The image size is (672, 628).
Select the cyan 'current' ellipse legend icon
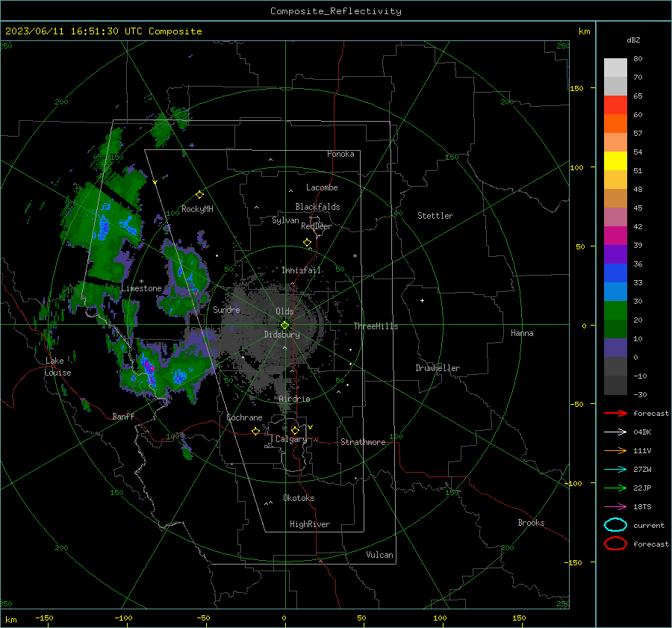point(615,525)
